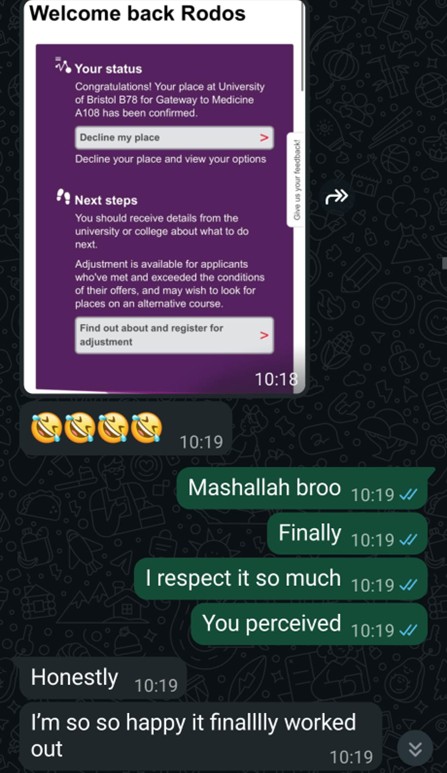Tap the 'You perceived' message bubble
The image size is (447, 773).
tap(309, 624)
